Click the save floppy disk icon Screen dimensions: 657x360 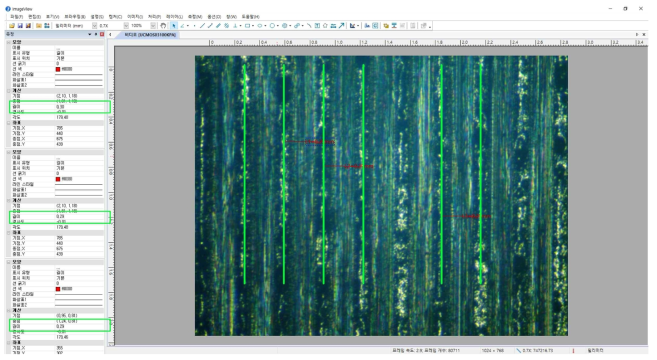(20, 26)
